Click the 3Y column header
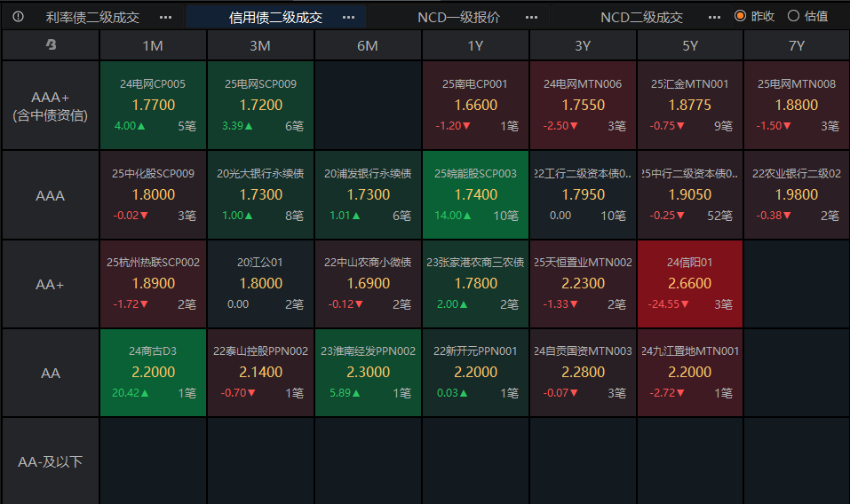Viewport: 850px width, 504px height. tap(583, 45)
